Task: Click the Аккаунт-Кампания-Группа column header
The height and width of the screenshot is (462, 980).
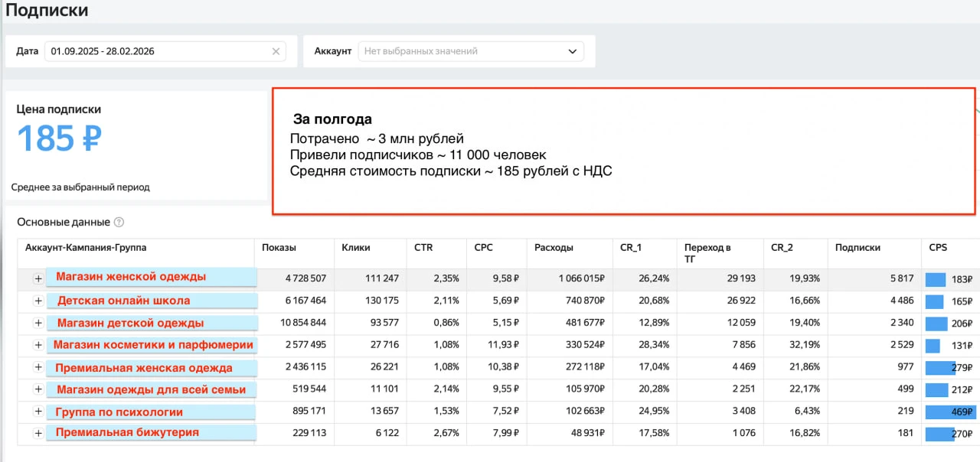Action: coord(86,248)
